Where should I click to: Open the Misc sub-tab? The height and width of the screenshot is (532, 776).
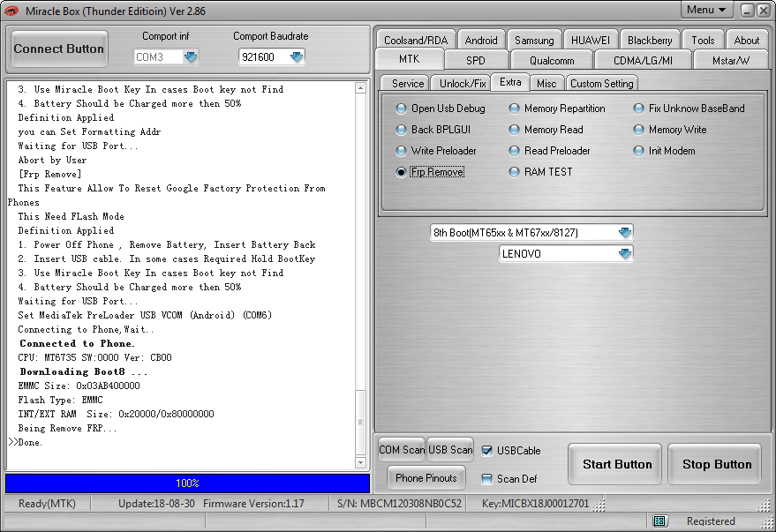546,84
